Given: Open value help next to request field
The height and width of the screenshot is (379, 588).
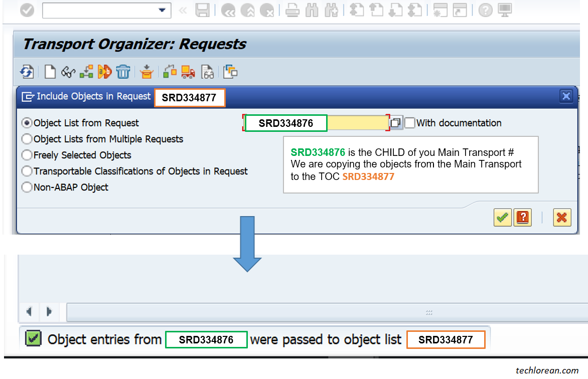Looking at the screenshot, I should tap(396, 123).
